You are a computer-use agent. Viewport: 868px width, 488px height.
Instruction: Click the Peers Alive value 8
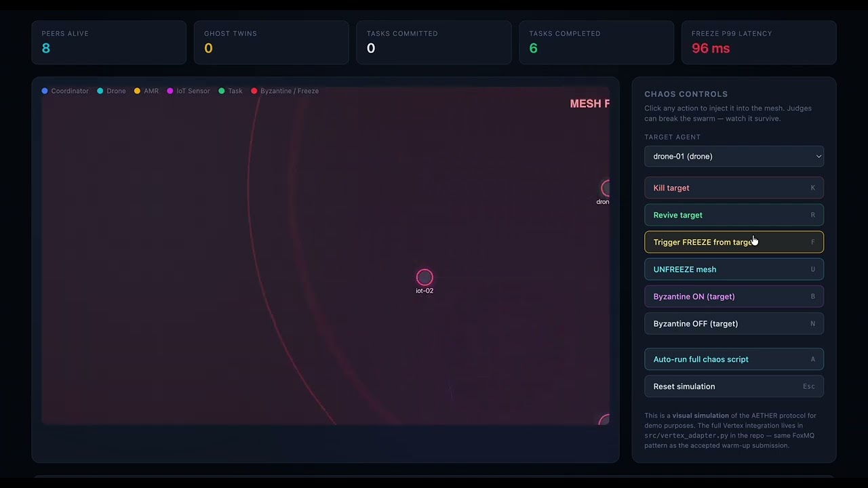(46, 48)
